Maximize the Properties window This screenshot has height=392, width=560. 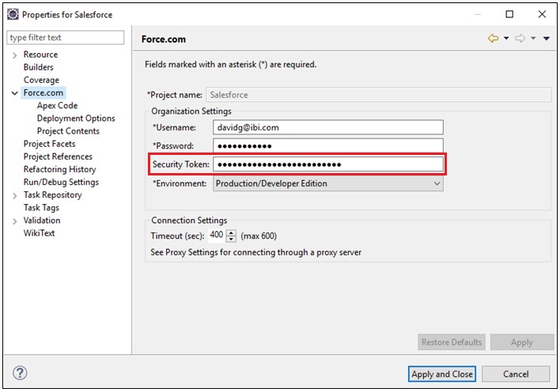click(509, 14)
